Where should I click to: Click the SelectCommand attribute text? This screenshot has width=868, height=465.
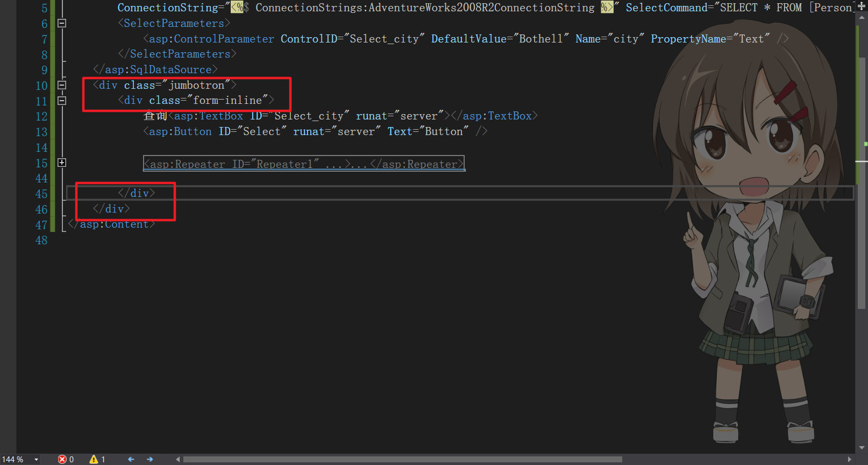point(666,8)
